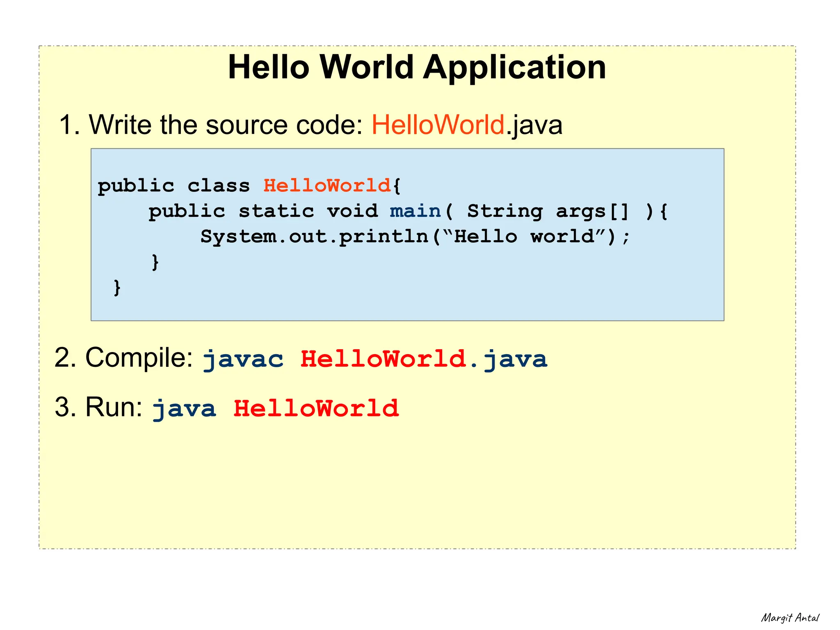Click '3. Run:' step label
Screen dimensions: 840x630
pos(98,407)
